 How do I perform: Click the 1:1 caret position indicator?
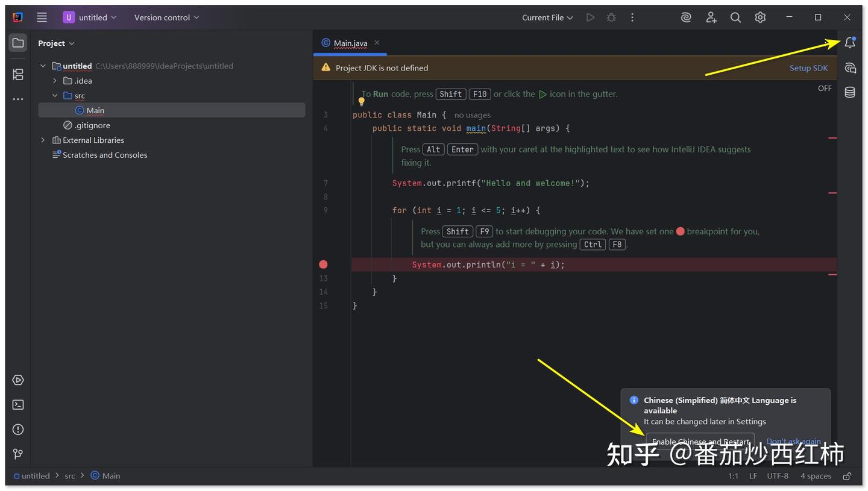[733, 476]
